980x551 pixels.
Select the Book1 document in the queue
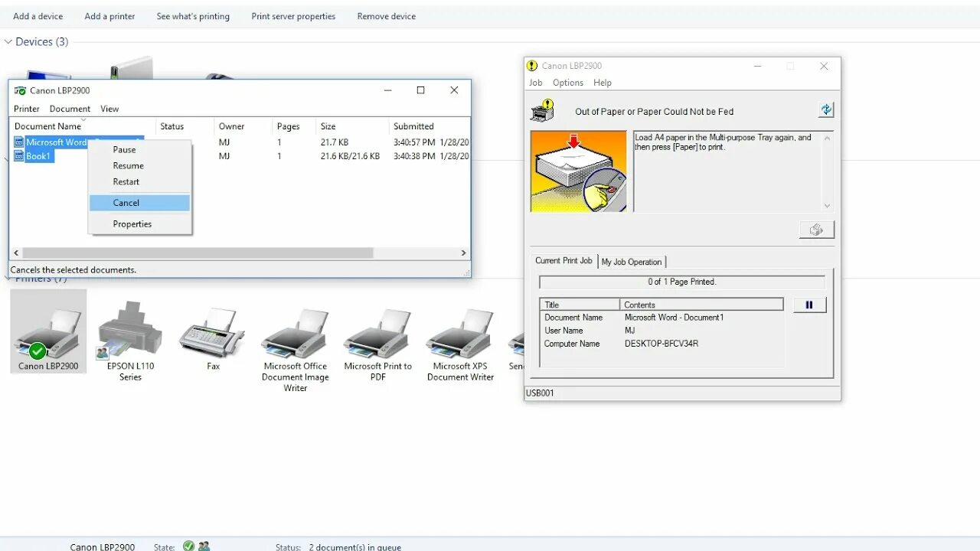[38, 156]
